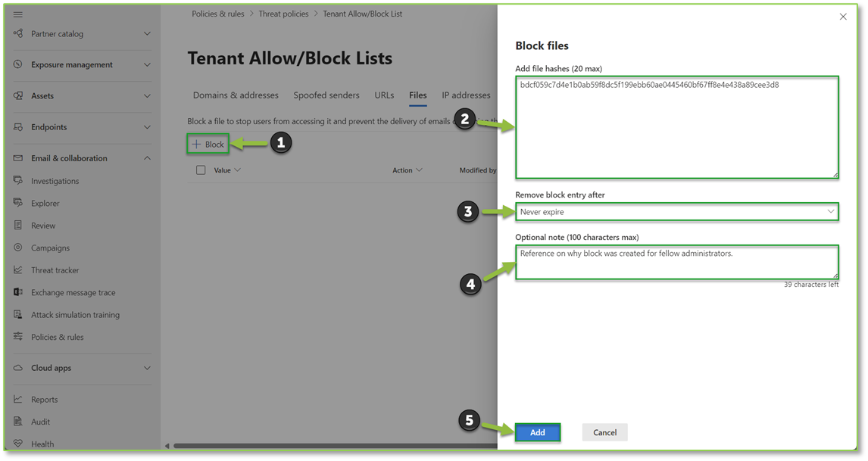Collapse the Email & collaboration section

click(x=147, y=158)
